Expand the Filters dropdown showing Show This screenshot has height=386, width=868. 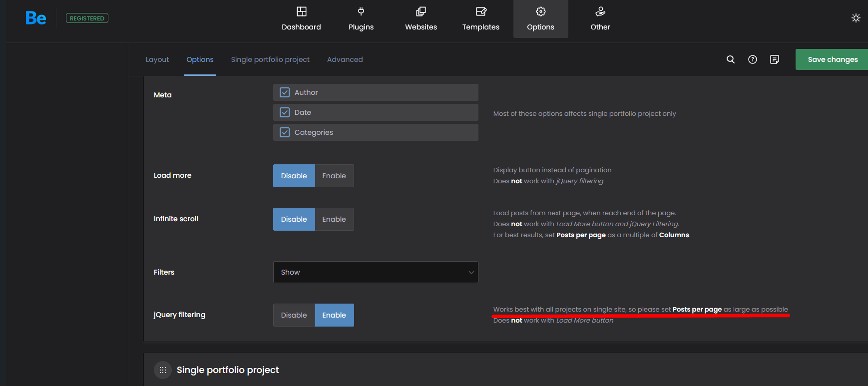[x=376, y=272]
